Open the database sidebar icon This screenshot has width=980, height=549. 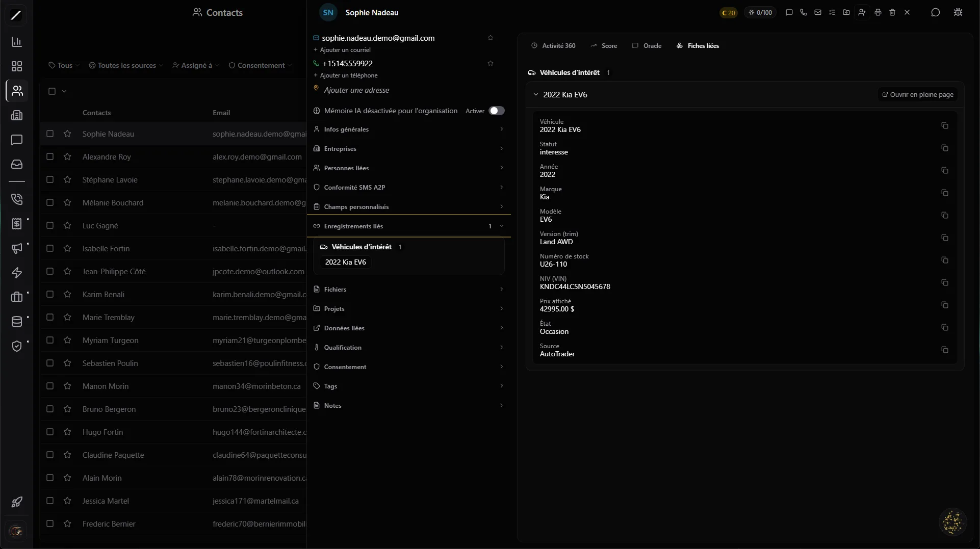pos(17,322)
